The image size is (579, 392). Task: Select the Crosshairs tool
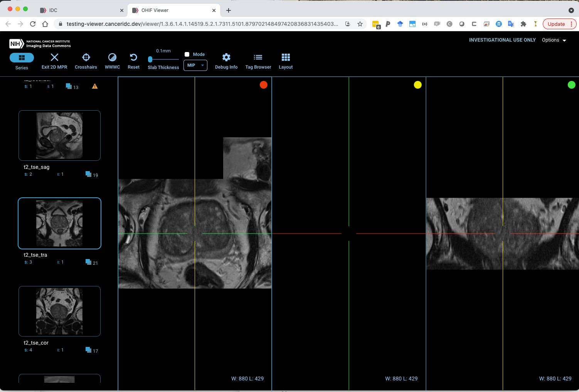coord(86,61)
